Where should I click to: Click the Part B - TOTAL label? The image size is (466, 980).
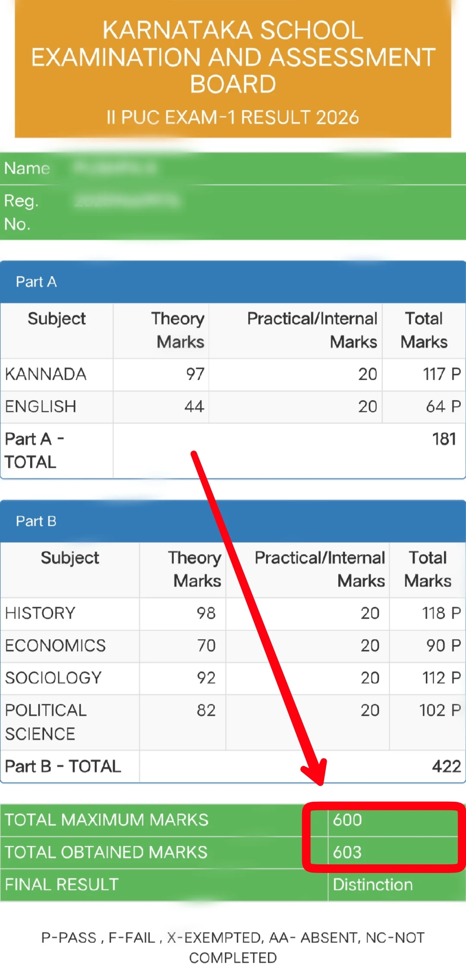(x=63, y=766)
